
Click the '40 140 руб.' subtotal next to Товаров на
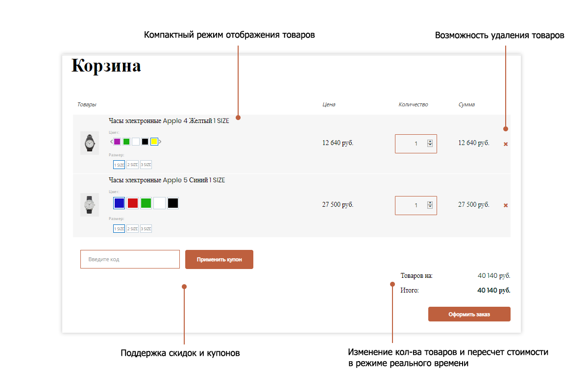click(494, 276)
